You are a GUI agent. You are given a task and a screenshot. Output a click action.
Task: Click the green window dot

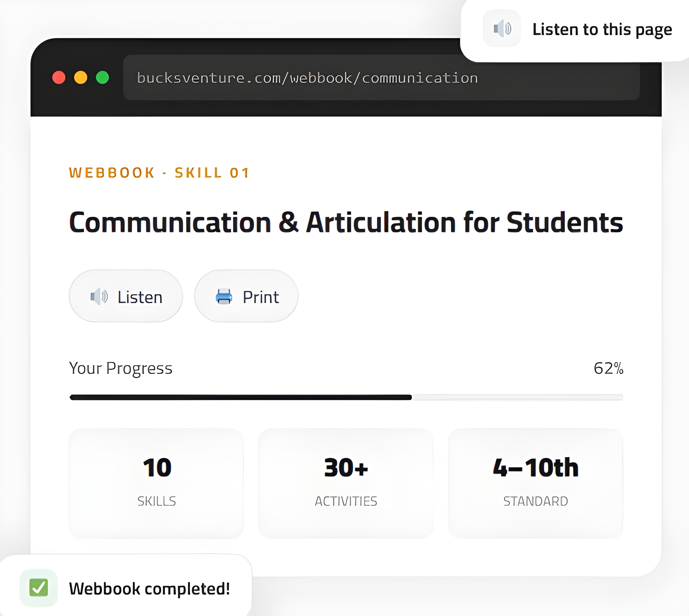pyautogui.click(x=102, y=77)
